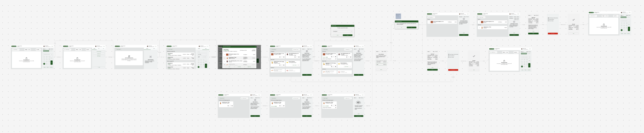The image size is (644, 133).
Task: Click the plus icon above Add Additional Item(s) in the frame with only a RITZ row
Action: [464, 19]
